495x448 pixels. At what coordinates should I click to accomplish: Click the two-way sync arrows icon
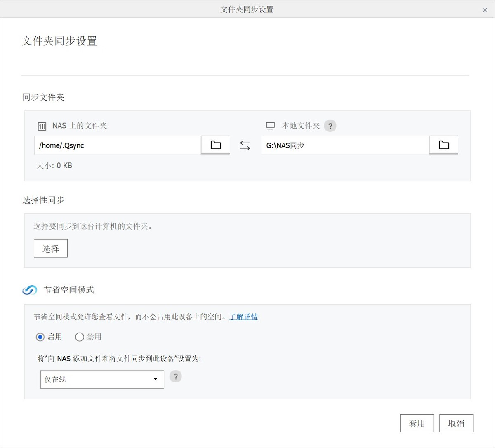[x=245, y=145]
